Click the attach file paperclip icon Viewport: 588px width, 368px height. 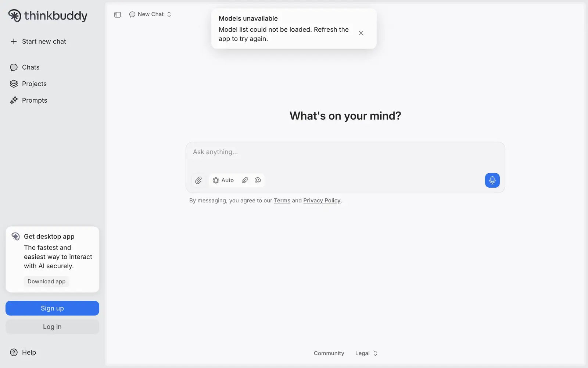pos(198,180)
